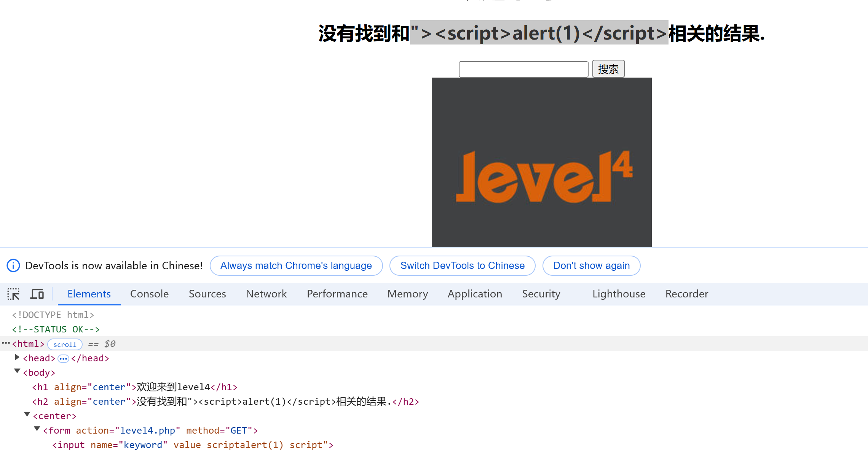
Task: Open the Network tab
Action: pyautogui.click(x=266, y=294)
